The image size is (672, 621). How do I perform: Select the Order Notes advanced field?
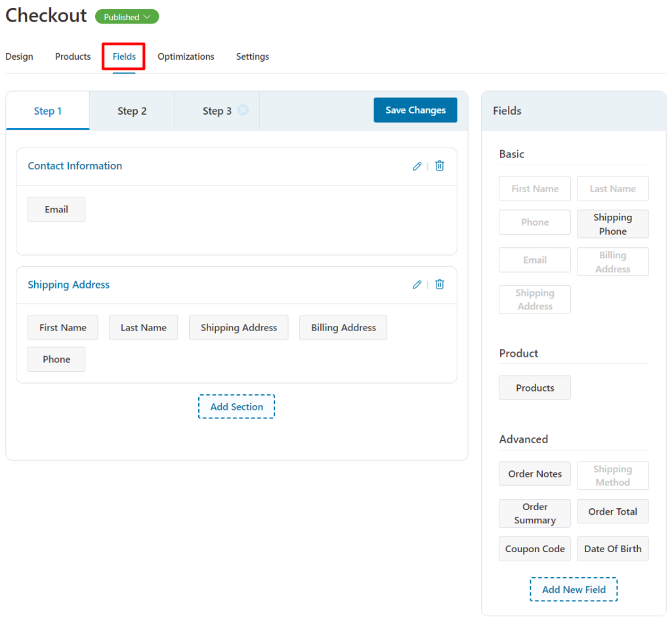534,473
